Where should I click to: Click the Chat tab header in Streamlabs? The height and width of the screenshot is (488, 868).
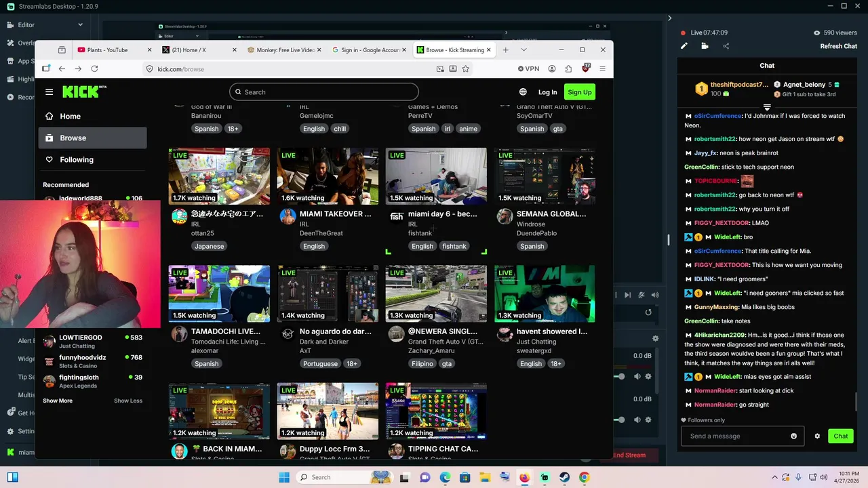point(767,66)
